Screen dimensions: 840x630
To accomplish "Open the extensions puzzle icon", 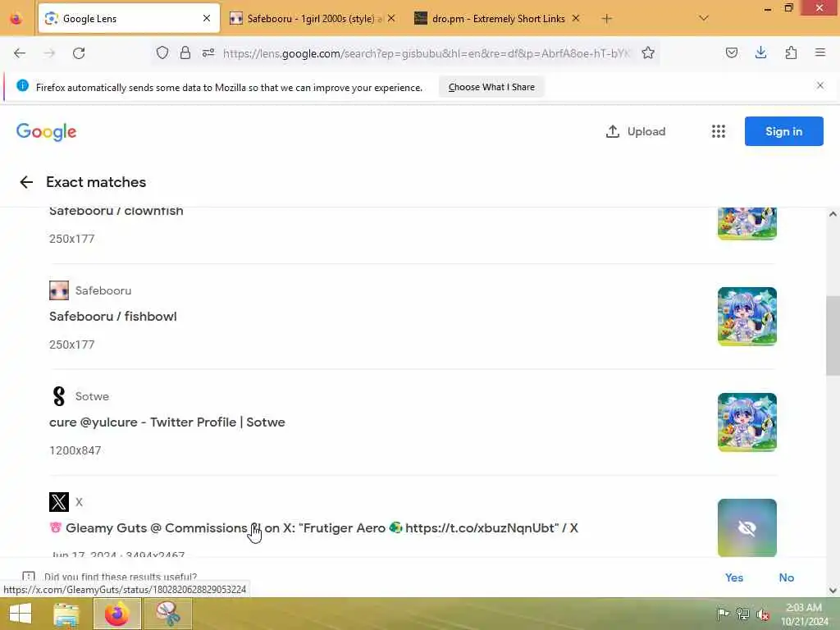I will pos(791,52).
